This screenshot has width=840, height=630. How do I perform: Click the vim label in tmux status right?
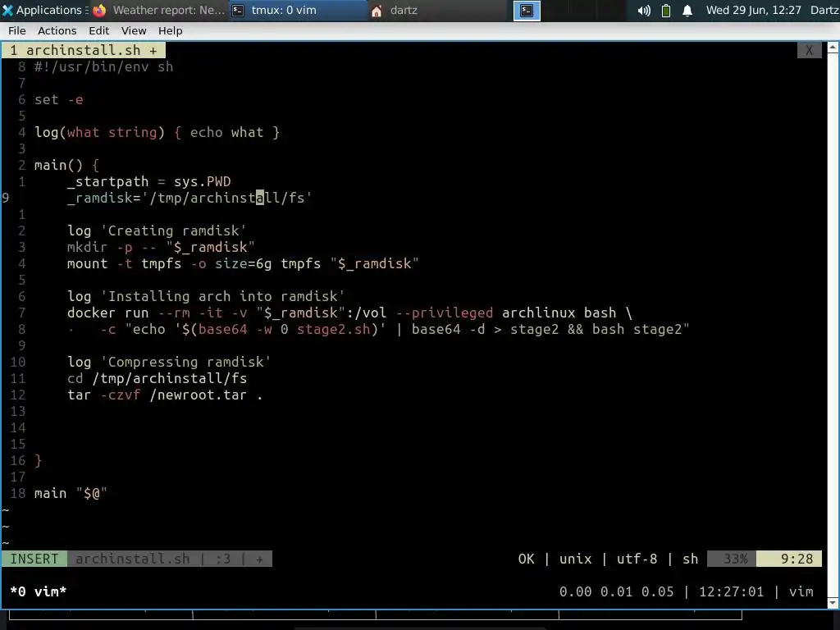pyautogui.click(x=801, y=591)
